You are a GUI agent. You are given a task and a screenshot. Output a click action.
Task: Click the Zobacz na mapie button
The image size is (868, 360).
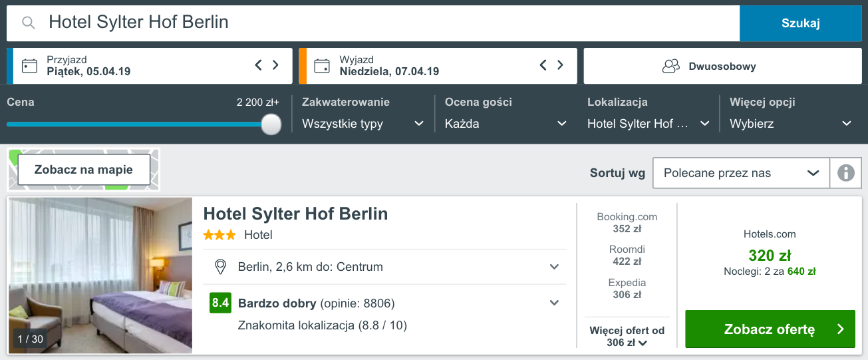point(84,170)
